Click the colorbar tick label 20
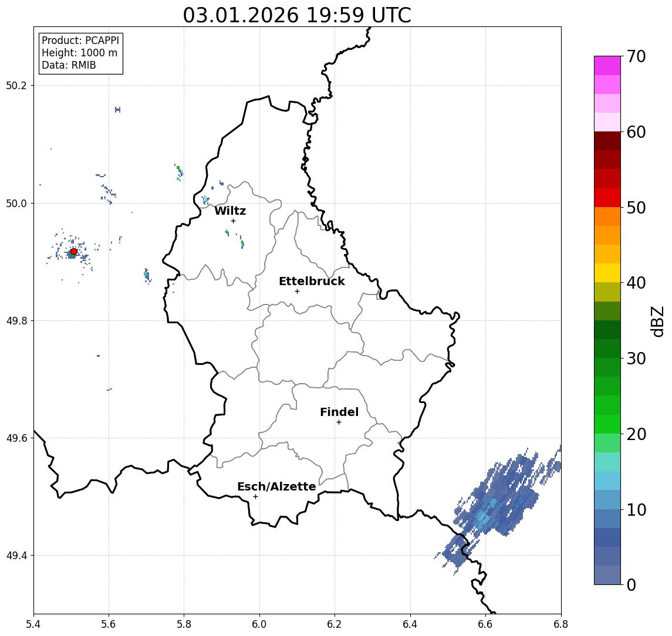 [x=636, y=434]
